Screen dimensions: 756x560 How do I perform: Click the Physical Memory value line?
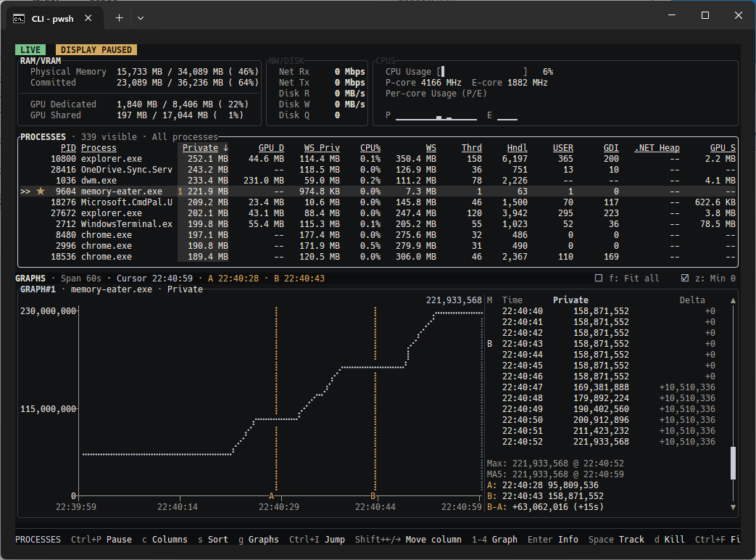[144, 72]
